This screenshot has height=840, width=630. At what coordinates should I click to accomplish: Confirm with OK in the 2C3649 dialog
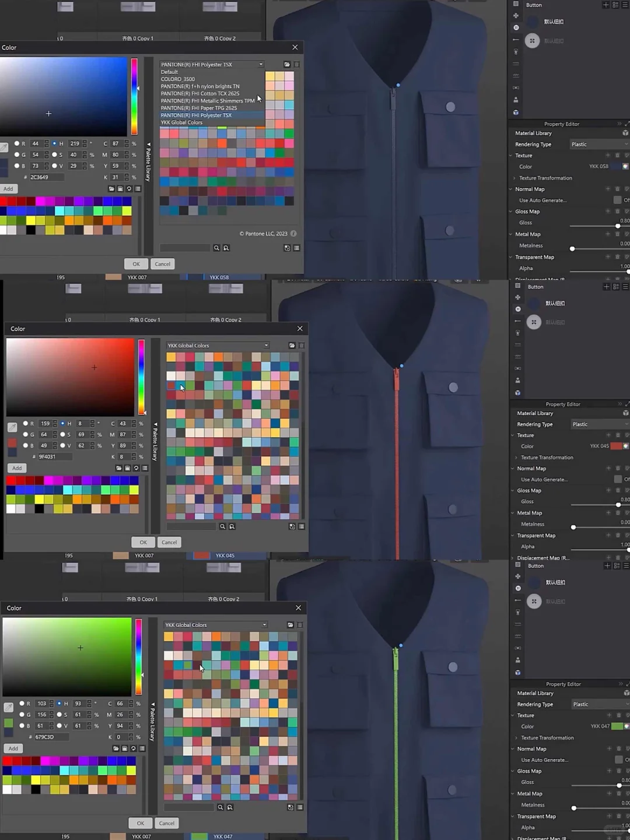[136, 264]
